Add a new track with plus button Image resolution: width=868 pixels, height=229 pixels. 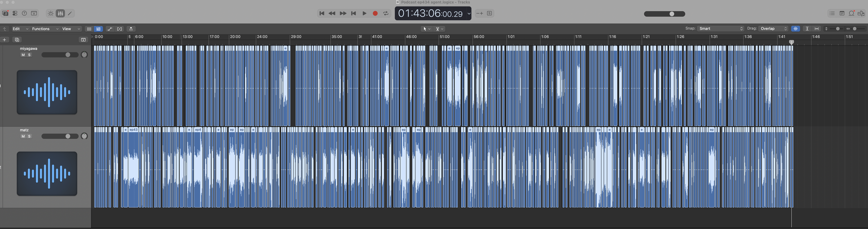click(x=4, y=40)
